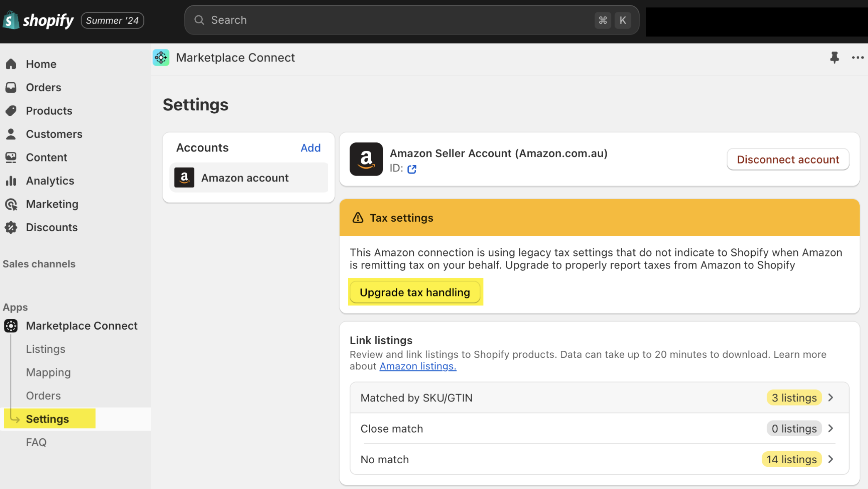
Task: Open the Orders inbox icon
Action: coord(11,87)
